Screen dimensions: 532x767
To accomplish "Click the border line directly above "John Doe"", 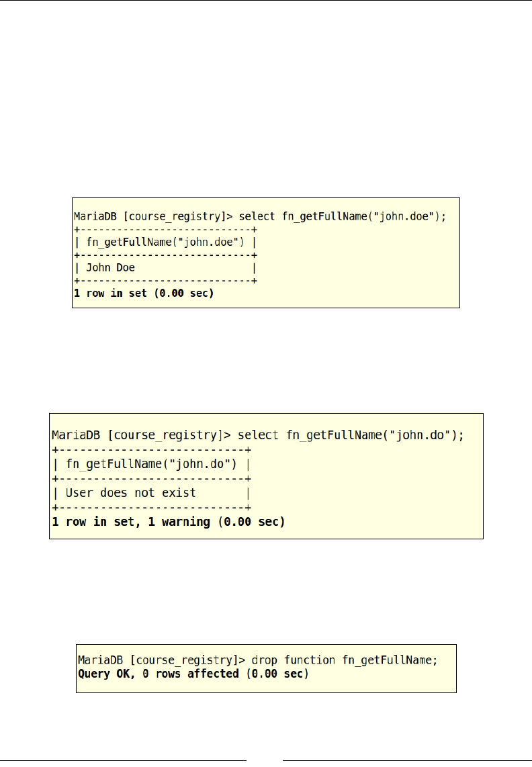I will click(x=165, y=255).
